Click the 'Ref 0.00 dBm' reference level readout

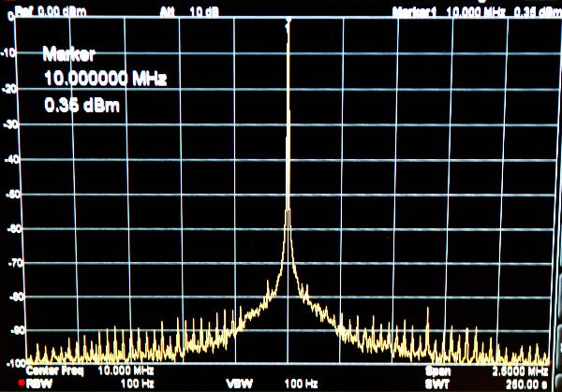coord(51,11)
